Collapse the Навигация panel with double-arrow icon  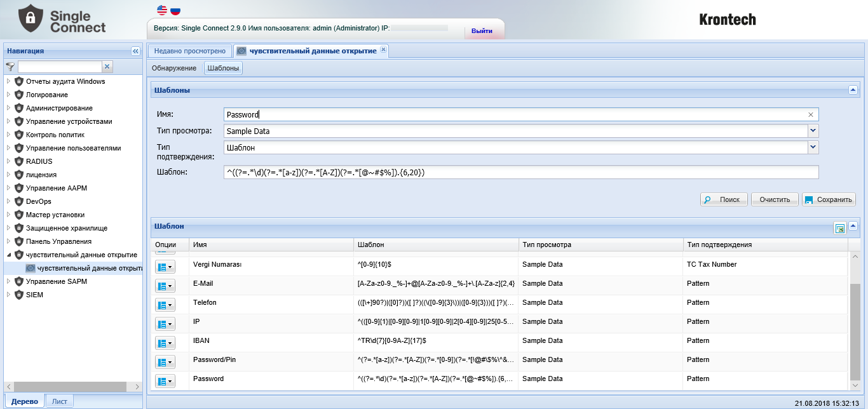click(x=135, y=51)
